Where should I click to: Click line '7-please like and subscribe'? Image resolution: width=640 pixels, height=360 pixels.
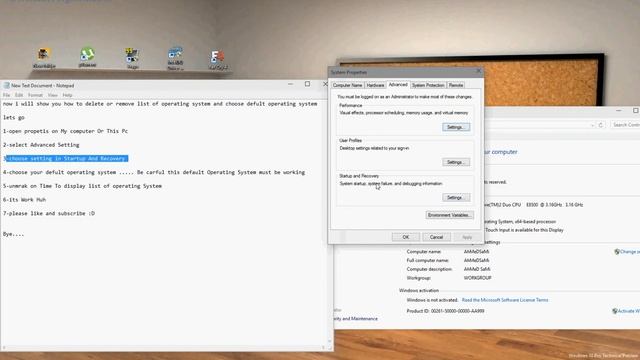coord(49,213)
